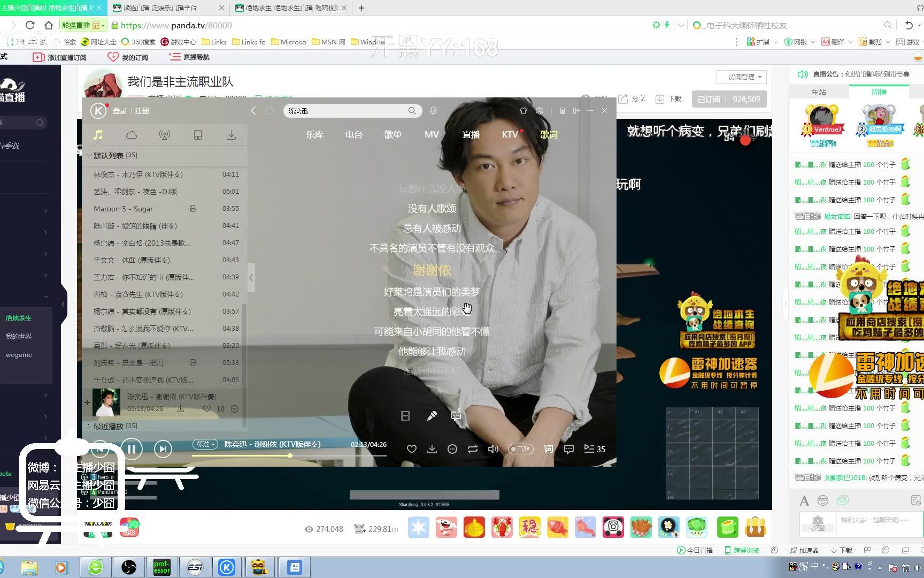Switch to the 周榜 ranking tab
The image size is (924, 578).
coord(880,92)
